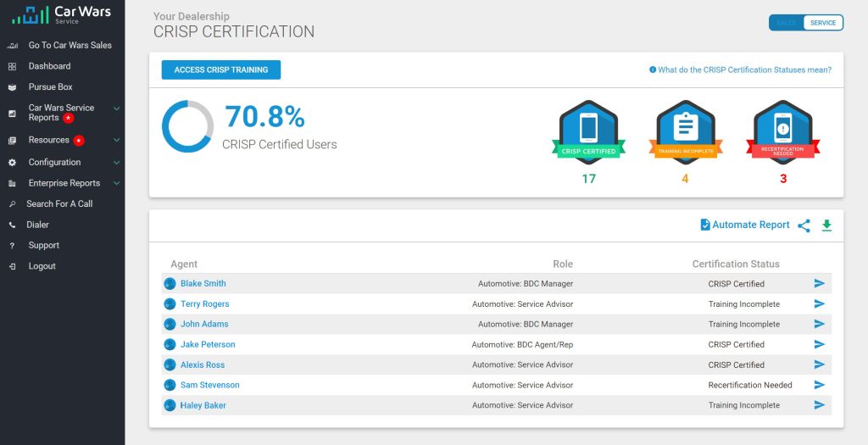Click the Go To Car Wars Sales icon
The image size is (868, 445).
(12, 46)
